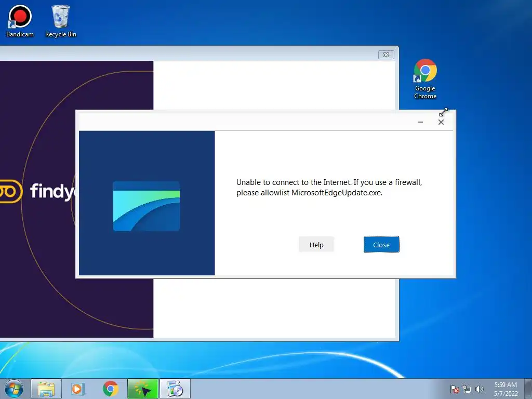
Task: Open network status tray icon
Action: (467, 390)
